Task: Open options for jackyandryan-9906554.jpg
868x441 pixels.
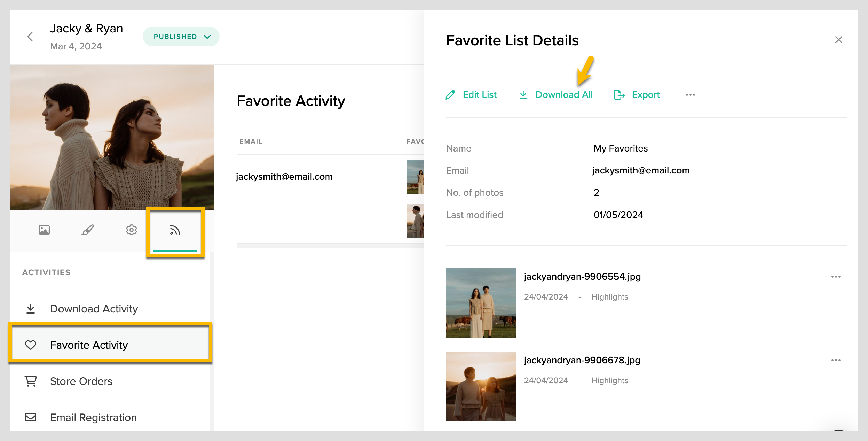Action: pos(836,277)
